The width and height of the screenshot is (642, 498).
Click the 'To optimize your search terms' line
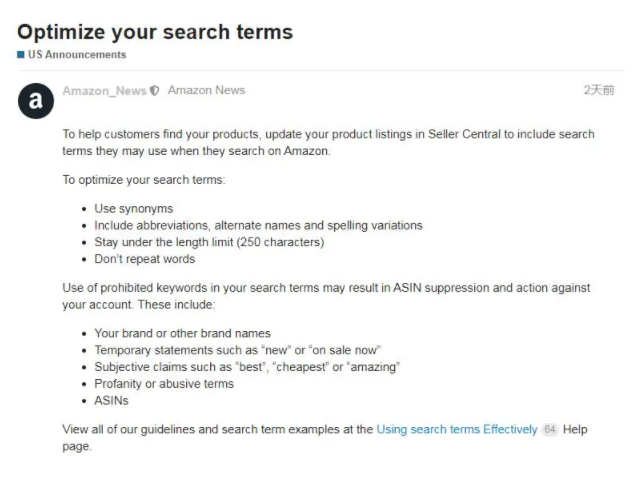pos(144,180)
